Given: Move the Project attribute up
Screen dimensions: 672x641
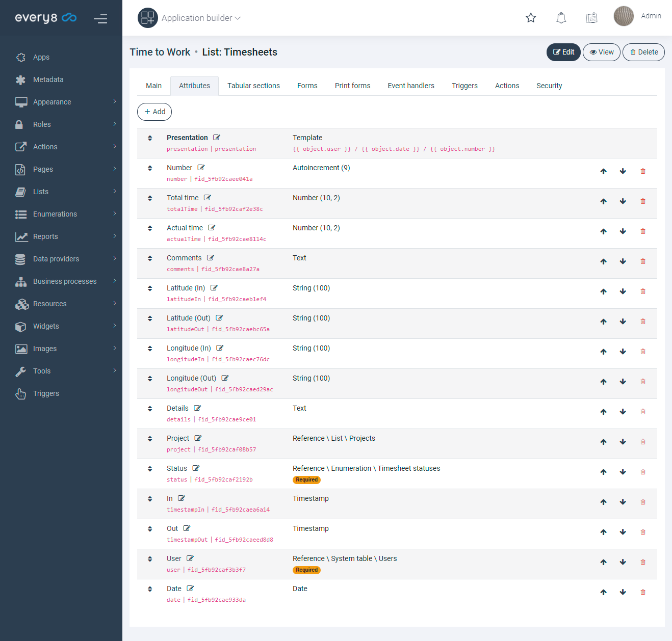Looking at the screenshot, I should click(x=603, y=442).
